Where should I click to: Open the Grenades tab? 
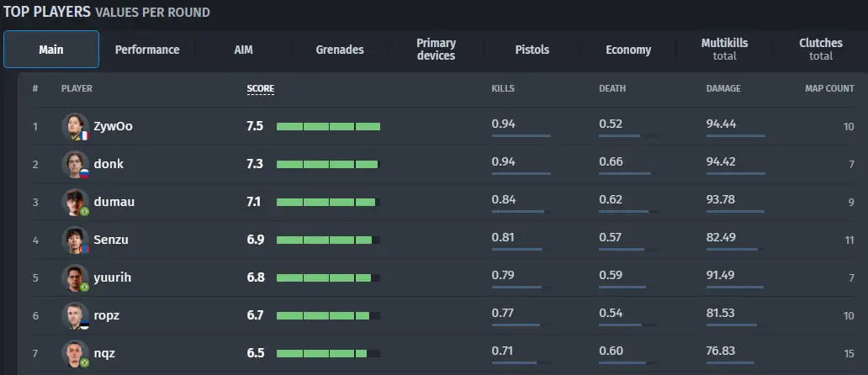[340, 50]
